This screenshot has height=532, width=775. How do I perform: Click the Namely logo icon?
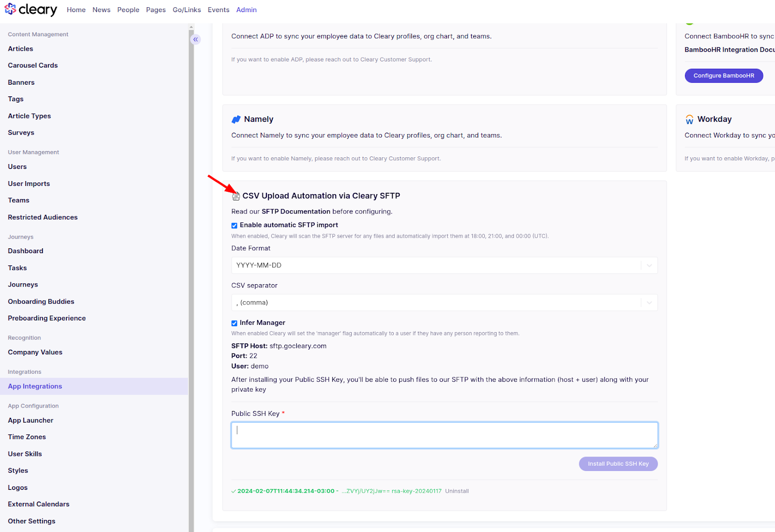pyautogui.click(x=236, y=120)
